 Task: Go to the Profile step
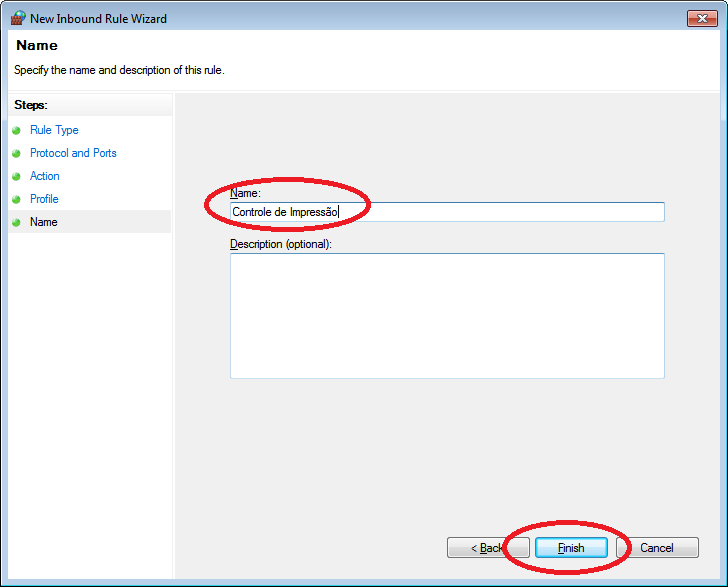click(x=44, y=199)
